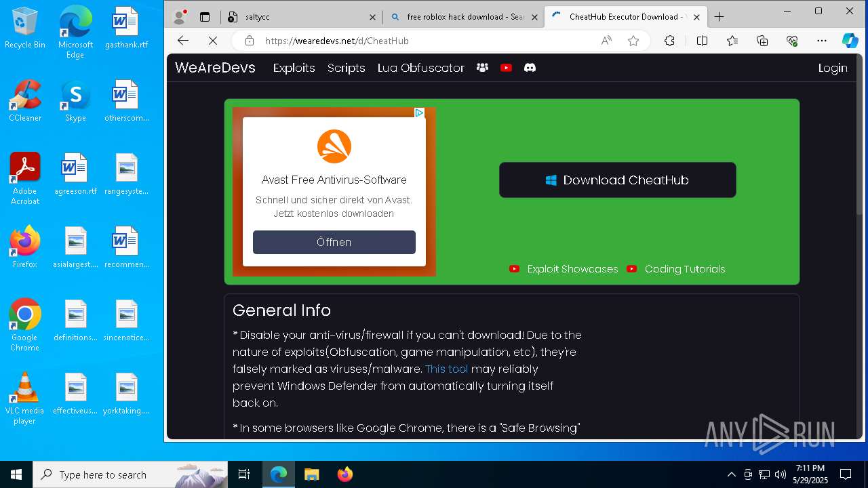Launch Google Chrome desktop shortcut
Viewport: 868px width, 488px height.
(25, 325)
